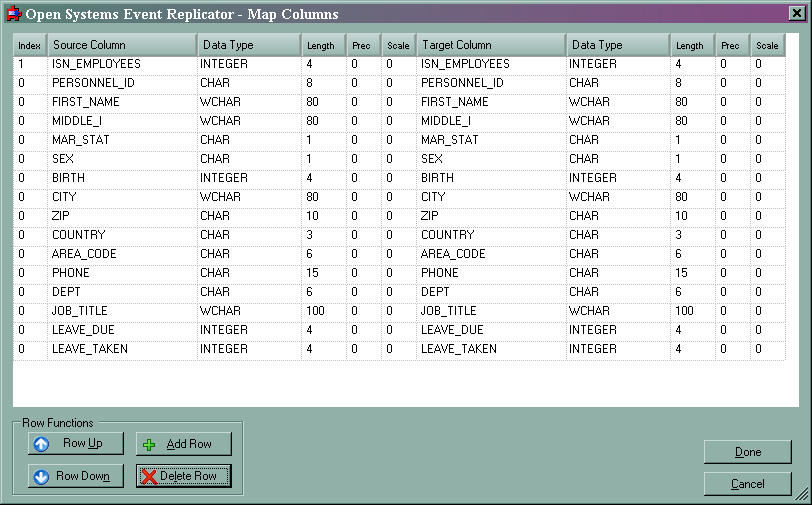Viewport: 812px width, 505px height.
Task: Click source length 100 in JOB_TITLE row
Action: click(324, 311)
